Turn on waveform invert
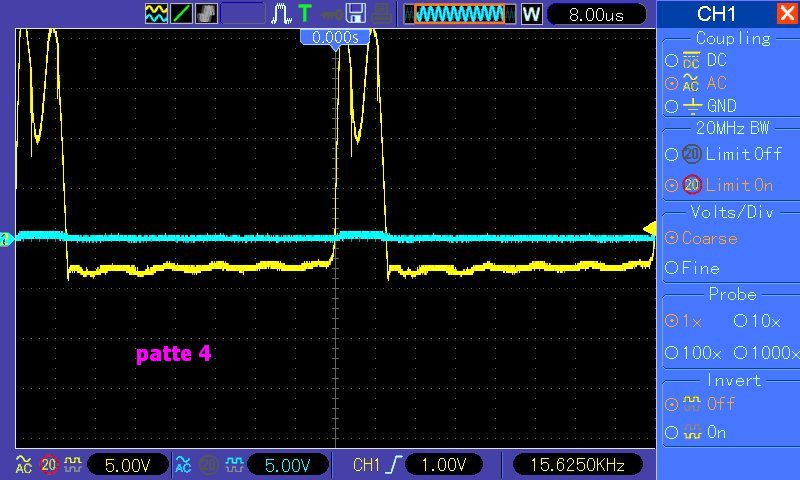800x480 pixels. tap(671, 432)
